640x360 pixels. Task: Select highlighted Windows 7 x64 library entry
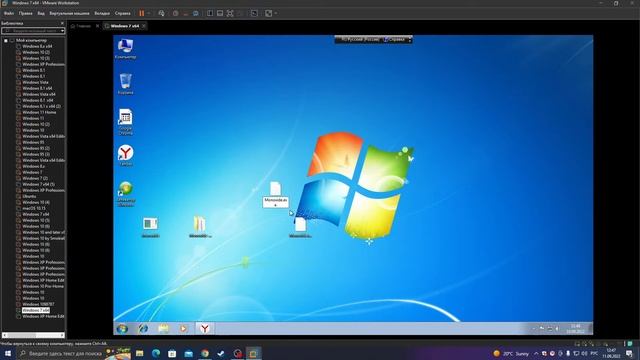click(x=36, y=310)
